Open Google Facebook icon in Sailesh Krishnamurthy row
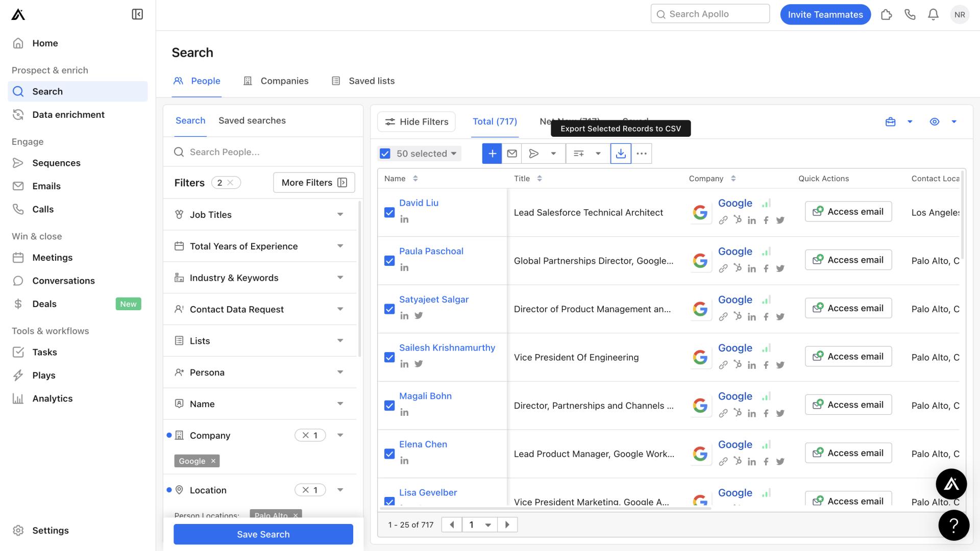This screenshot has height=551, width=980. pyautogui.click(x=766, y=365)
